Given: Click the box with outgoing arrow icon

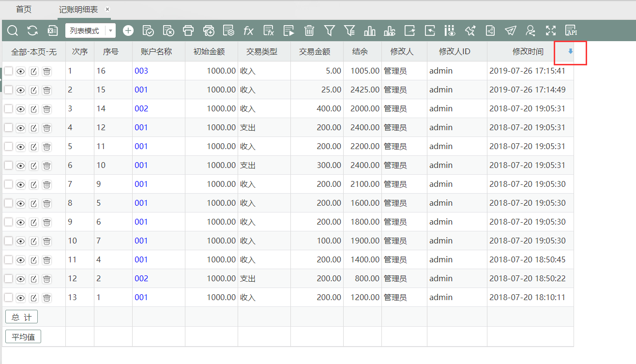Looking at the screenshot, I should [410, 31].
